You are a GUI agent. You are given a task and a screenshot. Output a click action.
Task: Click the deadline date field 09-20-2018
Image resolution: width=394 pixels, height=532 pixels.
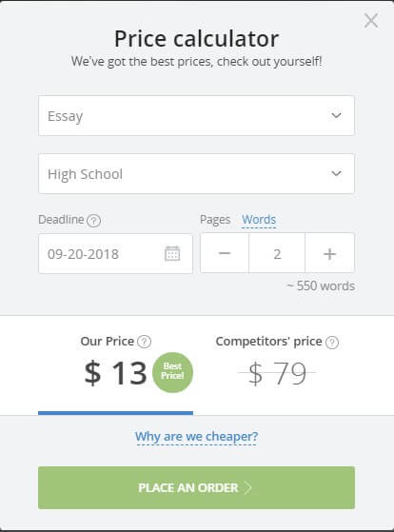115,253
